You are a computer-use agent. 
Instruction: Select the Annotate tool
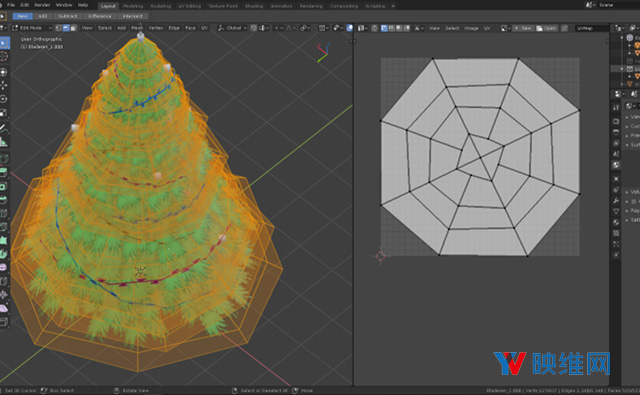pyautogui.click(x=4, y=128)
